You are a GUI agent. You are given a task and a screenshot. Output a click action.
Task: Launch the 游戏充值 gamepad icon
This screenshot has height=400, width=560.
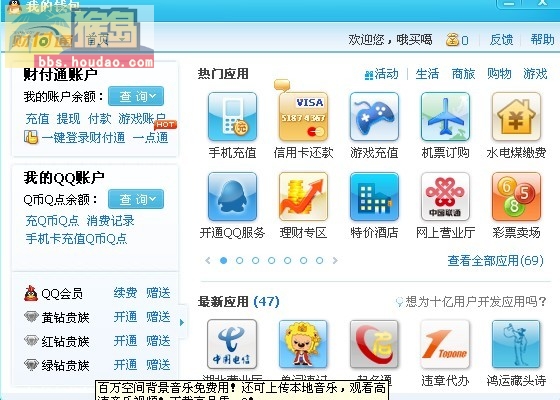(x=374, y=116)
